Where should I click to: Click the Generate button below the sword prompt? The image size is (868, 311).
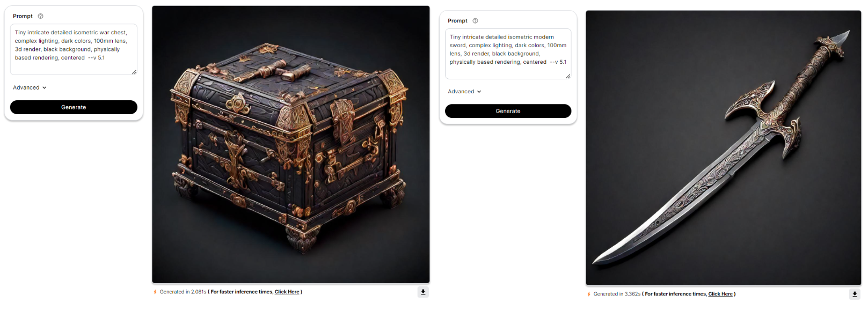point(508,111)
